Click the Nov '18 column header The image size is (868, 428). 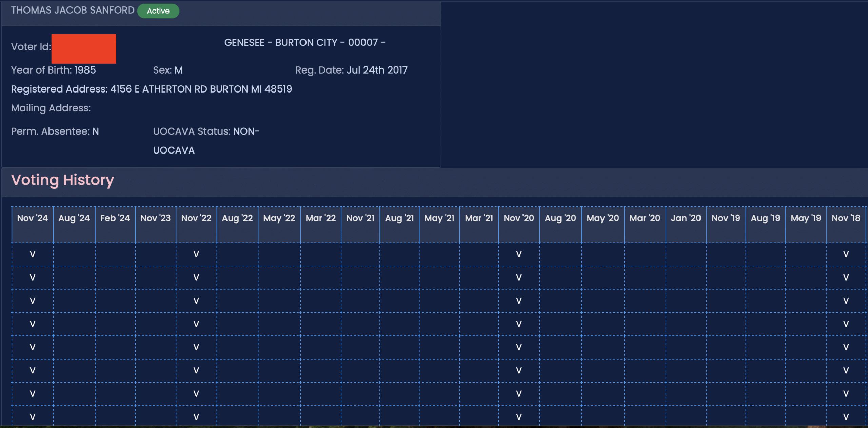[x=846, y=225]
